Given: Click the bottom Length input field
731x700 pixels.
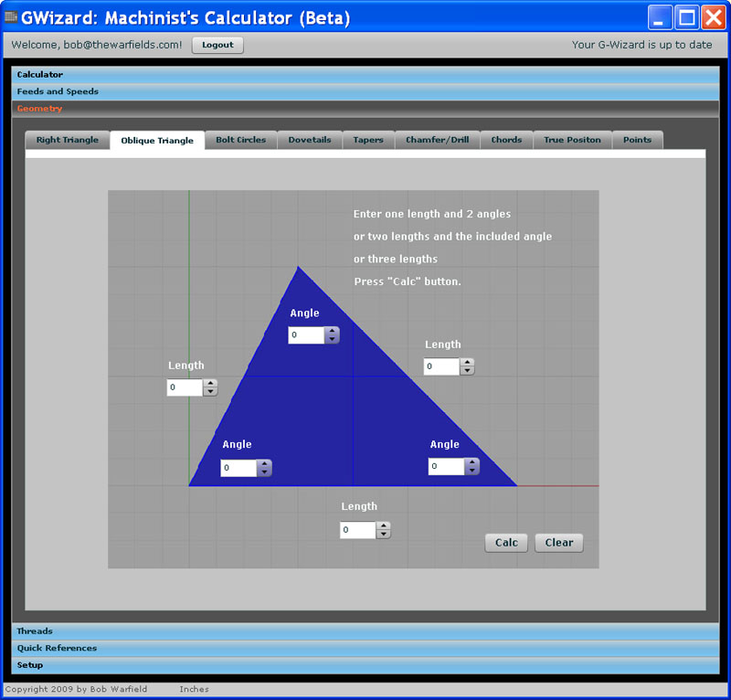Looking at the screenshot, I should (357, 530).
